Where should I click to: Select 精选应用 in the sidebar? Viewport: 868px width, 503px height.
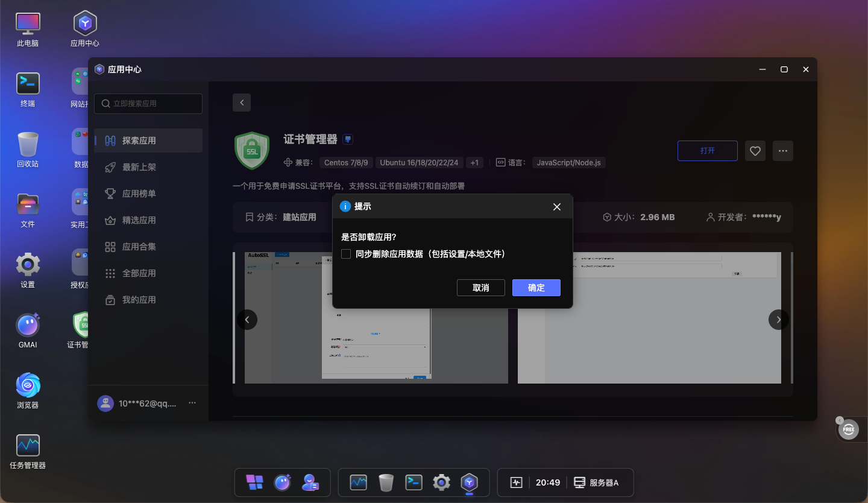tap(148, 220)
